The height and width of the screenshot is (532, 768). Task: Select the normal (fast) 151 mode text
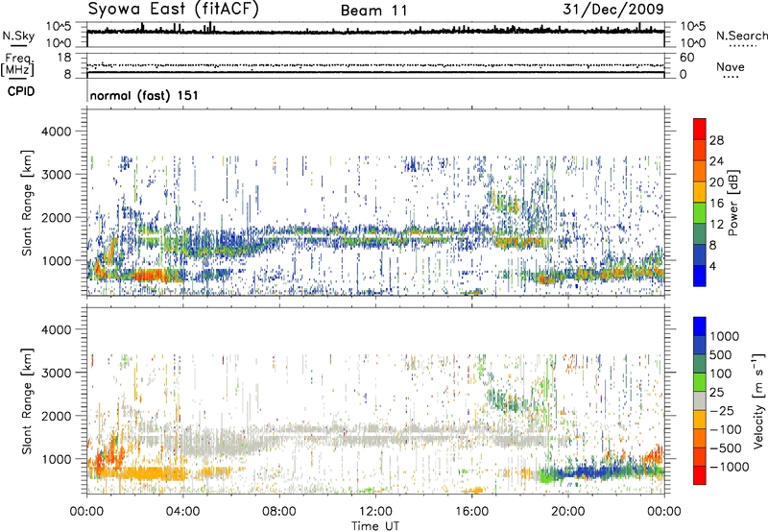tap(144, 95)
